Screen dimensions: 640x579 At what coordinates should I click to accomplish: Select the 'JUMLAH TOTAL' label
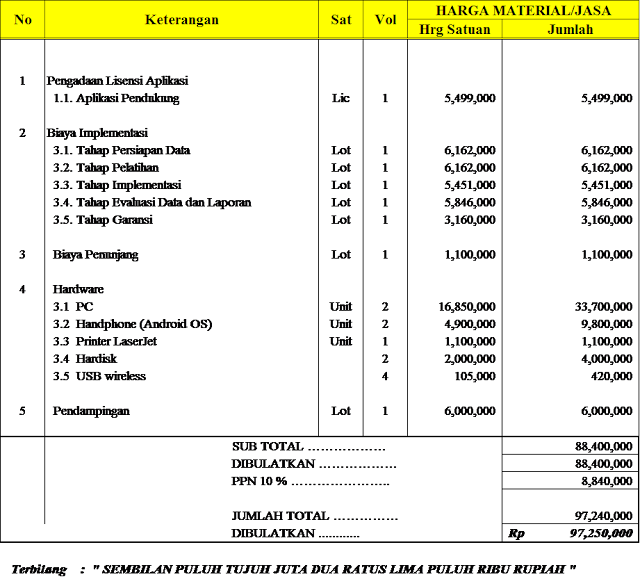point(280,516)
